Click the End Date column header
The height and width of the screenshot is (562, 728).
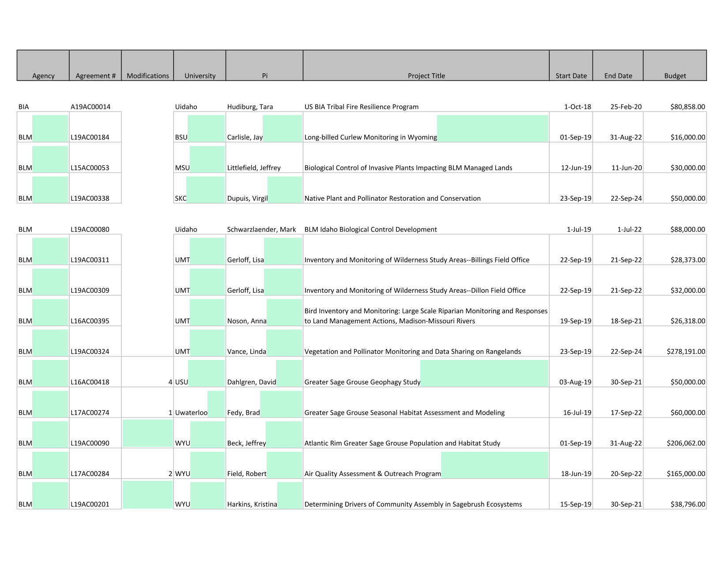pos(618,65)
